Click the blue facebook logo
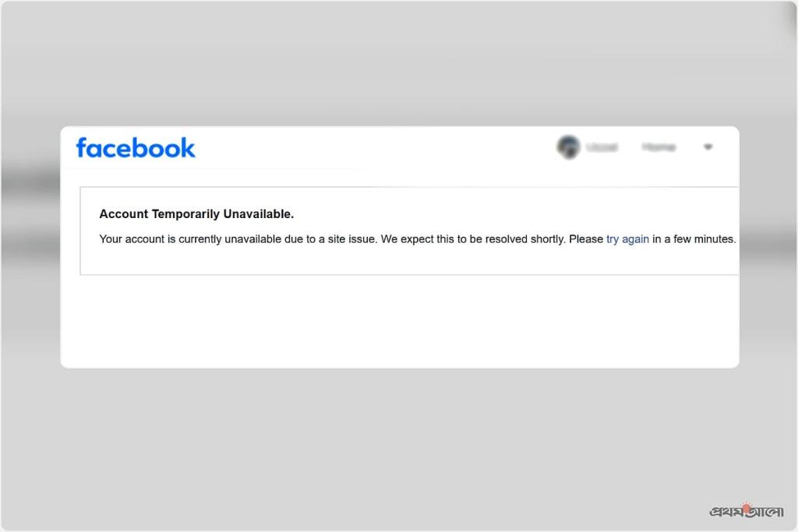This screenshot has height=532, width=798. (136, 148)
